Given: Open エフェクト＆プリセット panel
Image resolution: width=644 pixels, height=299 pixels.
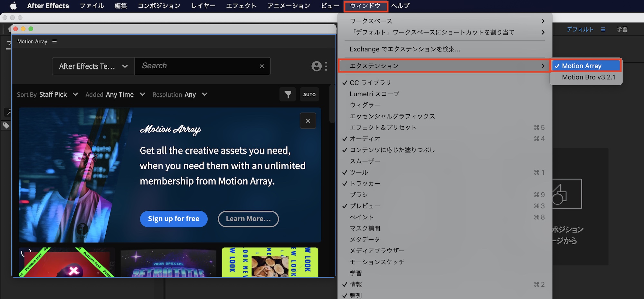Looking at the screenshot, I should coord(445,128).
